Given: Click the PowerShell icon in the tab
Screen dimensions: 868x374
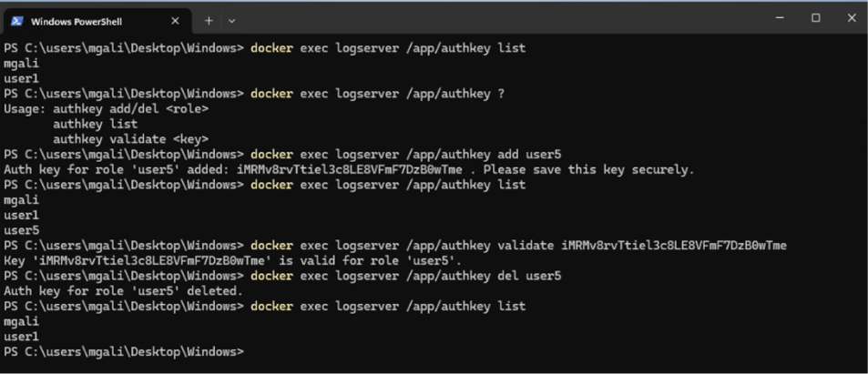Looking at the screenshot, I should click(x=17, y=22).
